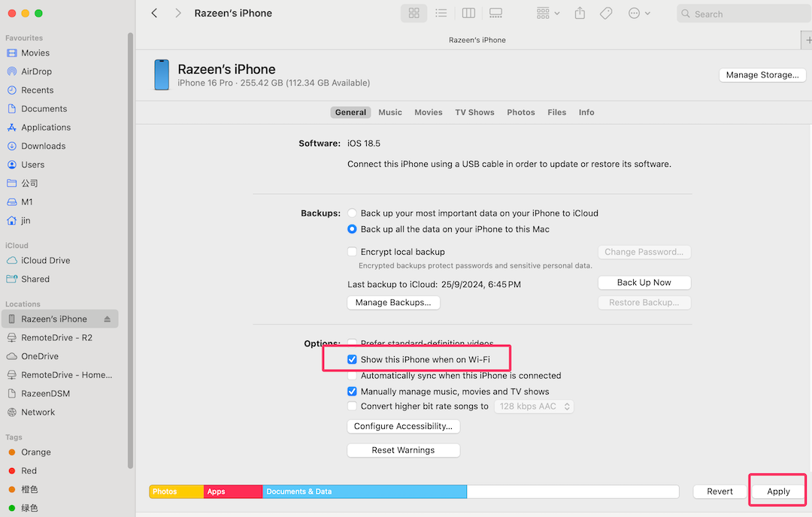The width and height of the screenshot is (812, 517).
Task: Select back up to this Mac radio
Action: click(x=352, y=229)
